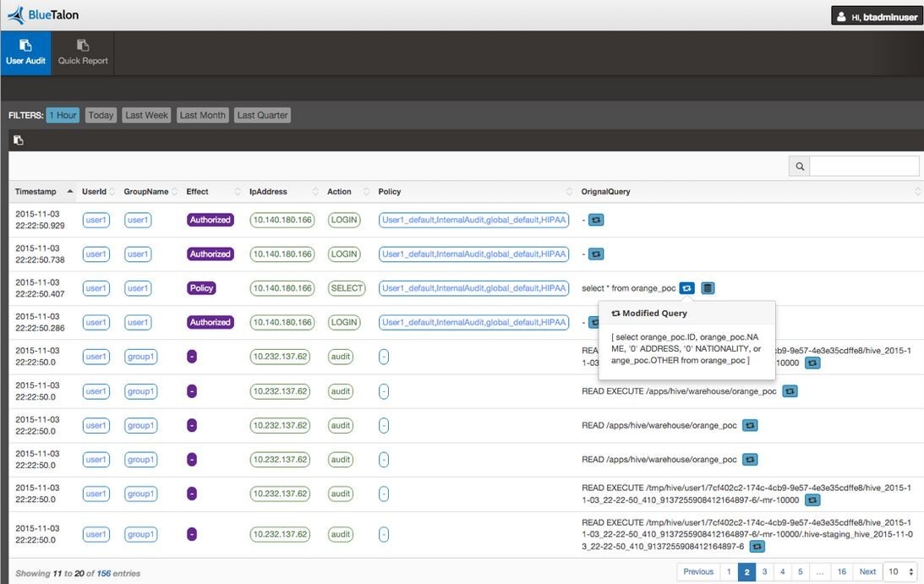Click modified query icon in first LOGIN row
The image size is (924, 584).
tap(596, 220)
